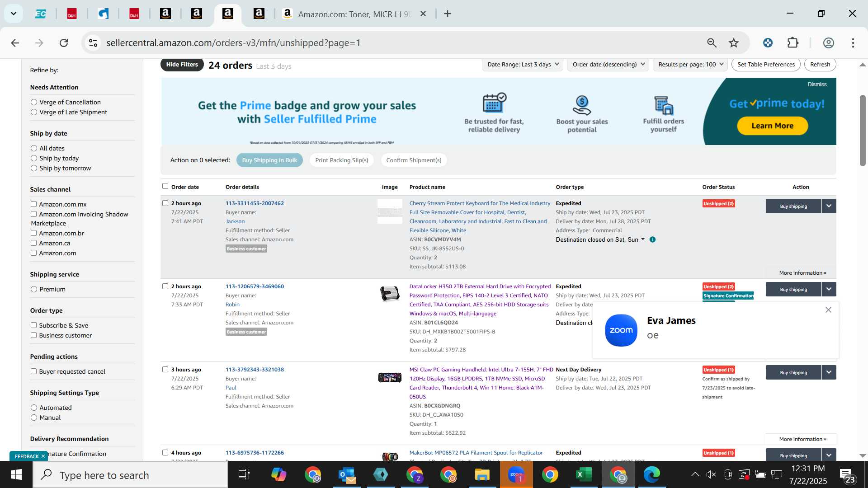Click the browser back arrow
The image size is (868, 488).
tap(15, 43)
